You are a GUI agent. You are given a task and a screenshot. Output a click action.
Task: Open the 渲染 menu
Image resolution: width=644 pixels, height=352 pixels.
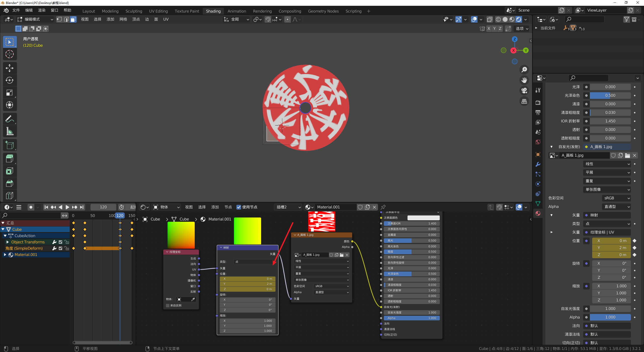coord(42,10)
